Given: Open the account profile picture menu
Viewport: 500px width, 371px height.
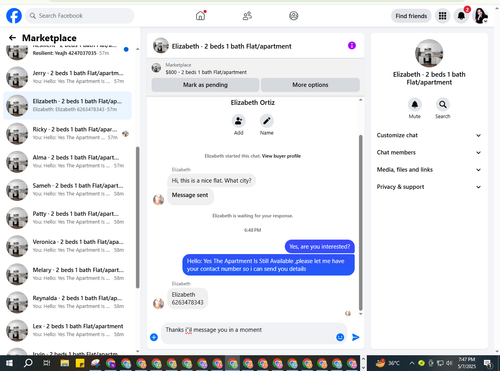Looking at the screenshot, I should pyautogui.click(x=480, y=16).
